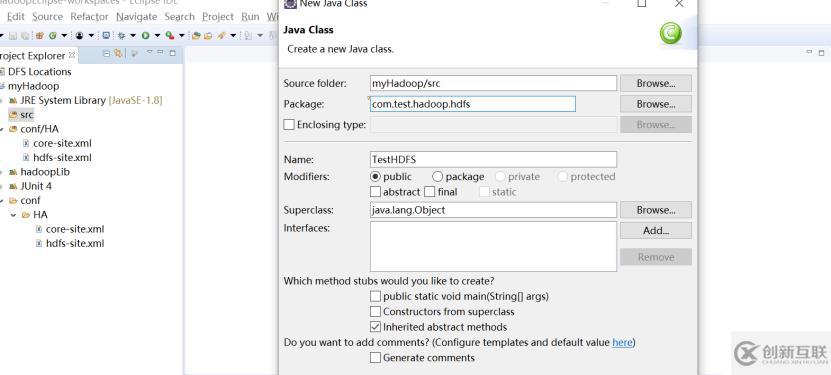Click the round black face toolbar icon
This screenshot has height=375, width=831.
pyautogui.click(x=79, y=35)
